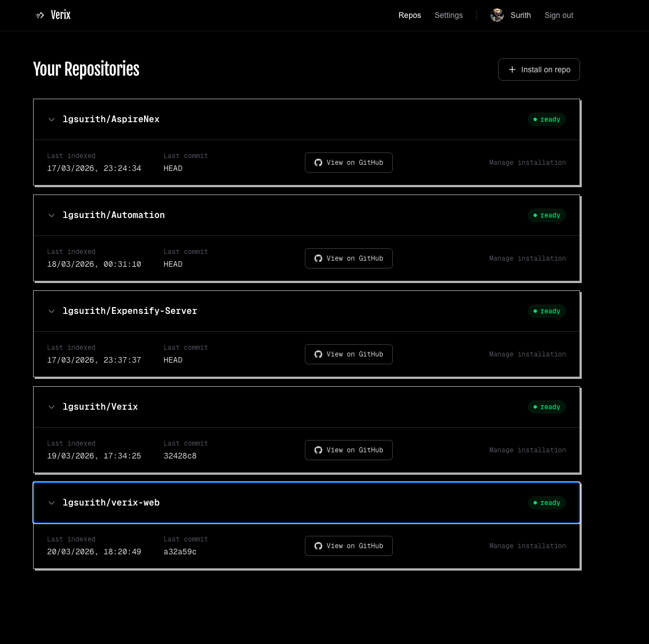Collapse the lgsurith/Automation chevron
Image resolution: width=649 pixels, height=644 pixels.
point(52,215)
